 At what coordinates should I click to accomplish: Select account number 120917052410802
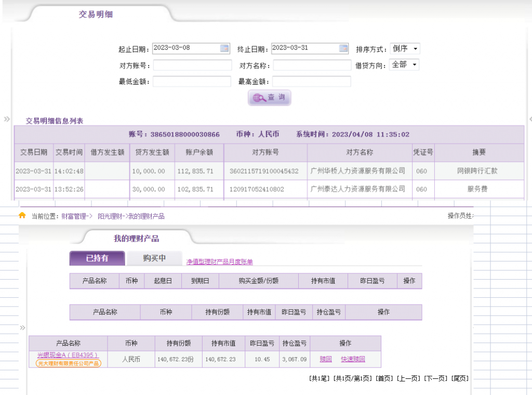pos(265,189)
